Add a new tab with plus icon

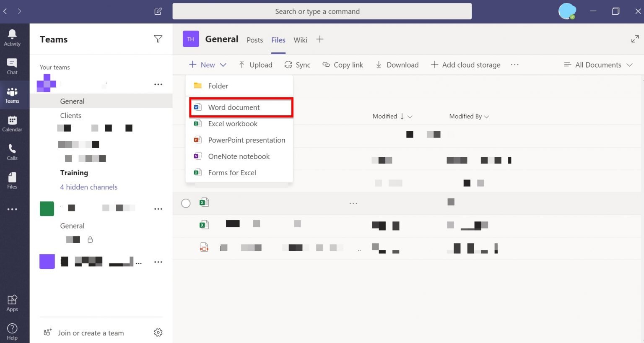click(319, 39)
